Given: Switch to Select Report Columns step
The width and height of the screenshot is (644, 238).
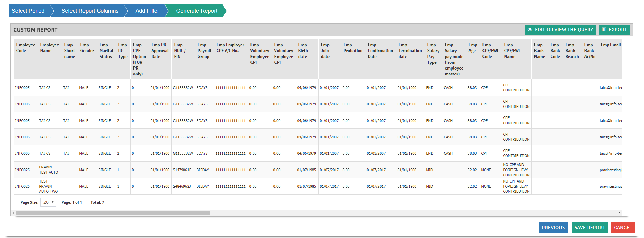Looking at the screenshot, I should click(90, 11).
